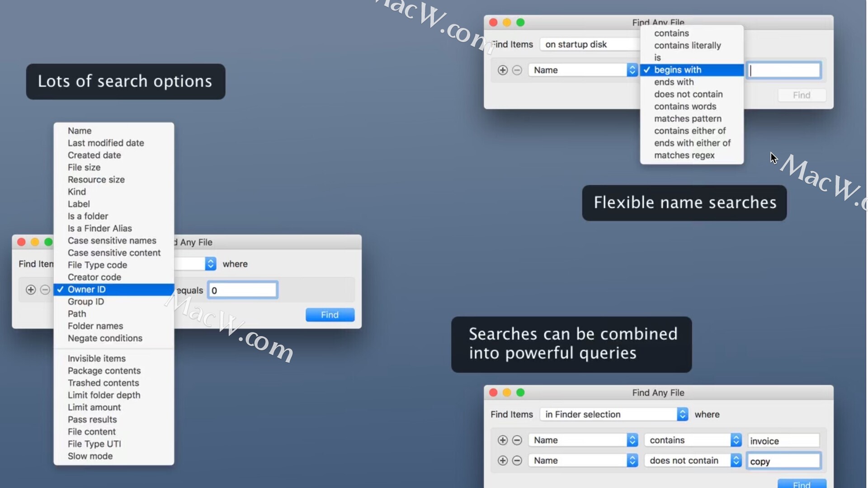Image resolution: width=868 pixels, height=488 pixels.
Task: Pick 'Is a Finder Alias' criterion
Action: point(113,228)
